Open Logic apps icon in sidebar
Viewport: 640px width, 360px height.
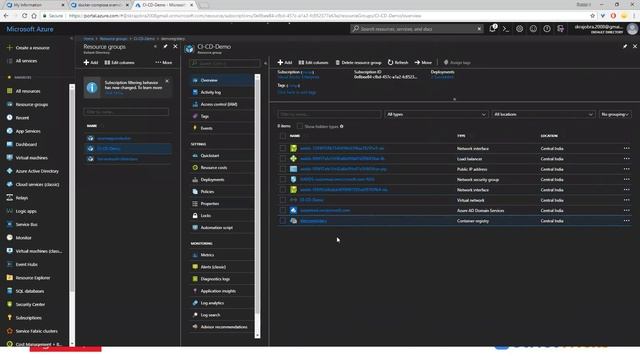click(x=9, y=211)
